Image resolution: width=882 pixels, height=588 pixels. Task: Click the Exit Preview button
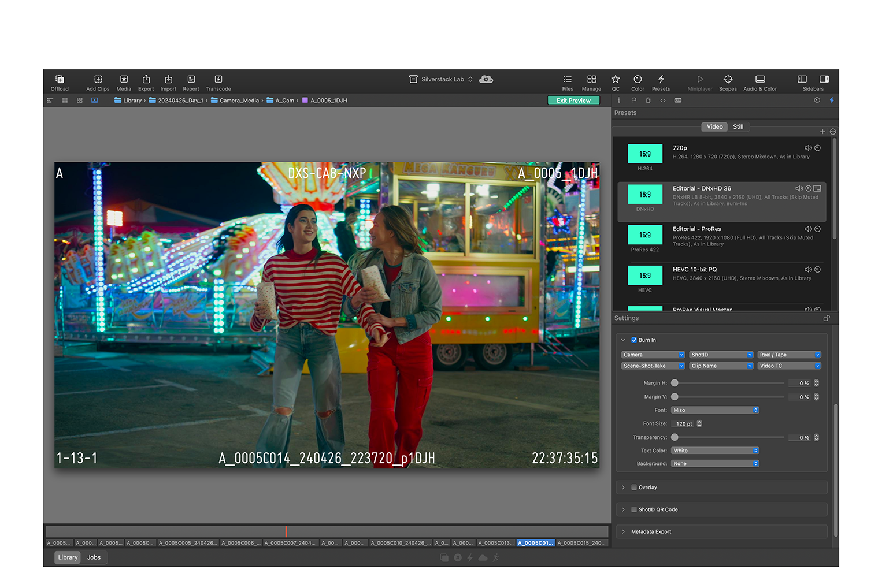[573, 101]
